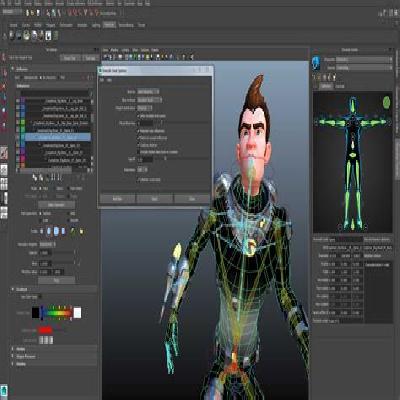Click the last icon in the viewport panel toolbar

pyautogui.click(x=192, y=57)
